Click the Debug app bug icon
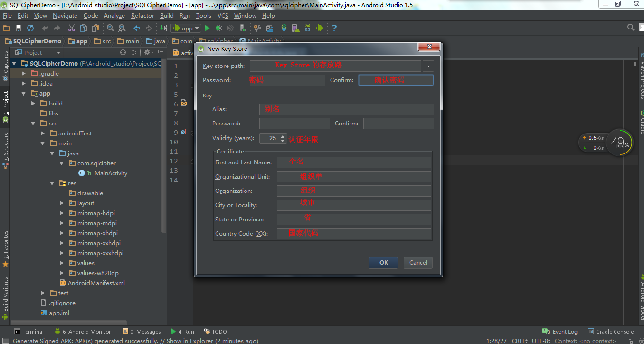The image size is (644, 344). 219,28
